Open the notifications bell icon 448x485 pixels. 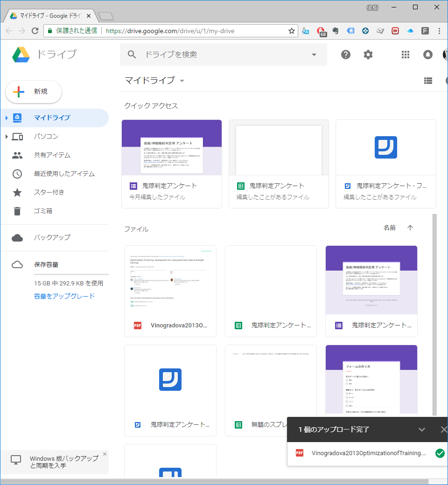pos(427,55)
